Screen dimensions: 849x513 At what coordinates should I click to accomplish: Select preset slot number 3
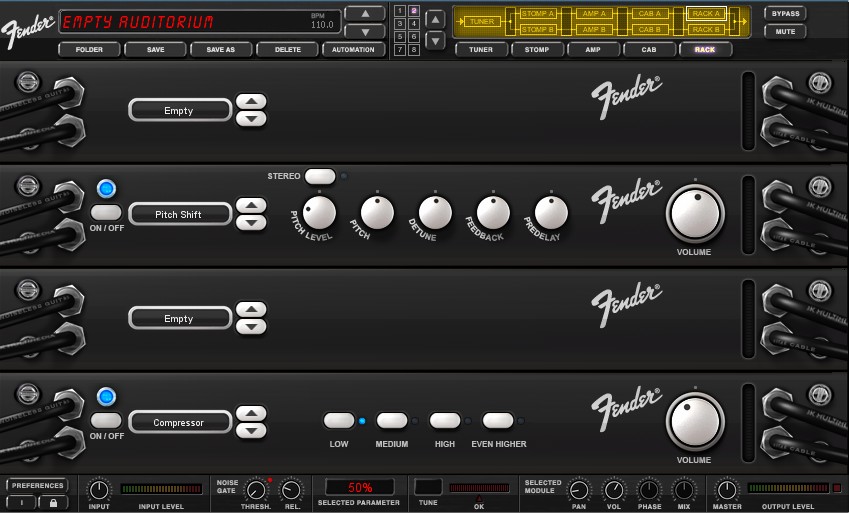pos(400,24)
